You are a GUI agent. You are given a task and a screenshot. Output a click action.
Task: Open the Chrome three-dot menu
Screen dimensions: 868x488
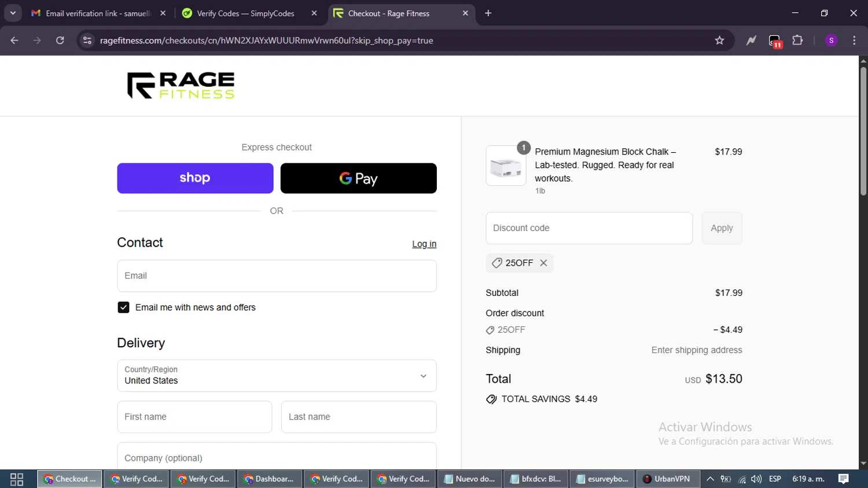(x=854, y=41)
